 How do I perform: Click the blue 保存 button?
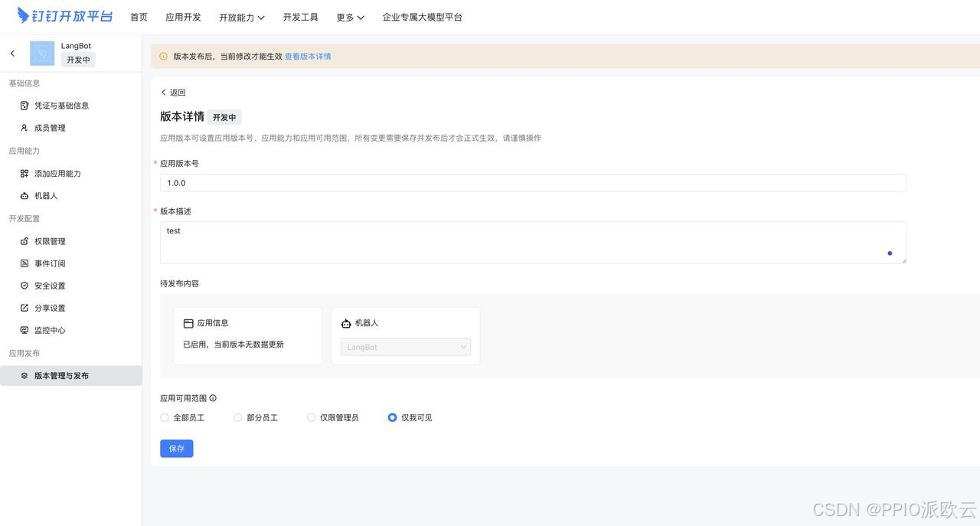(177, 449)
